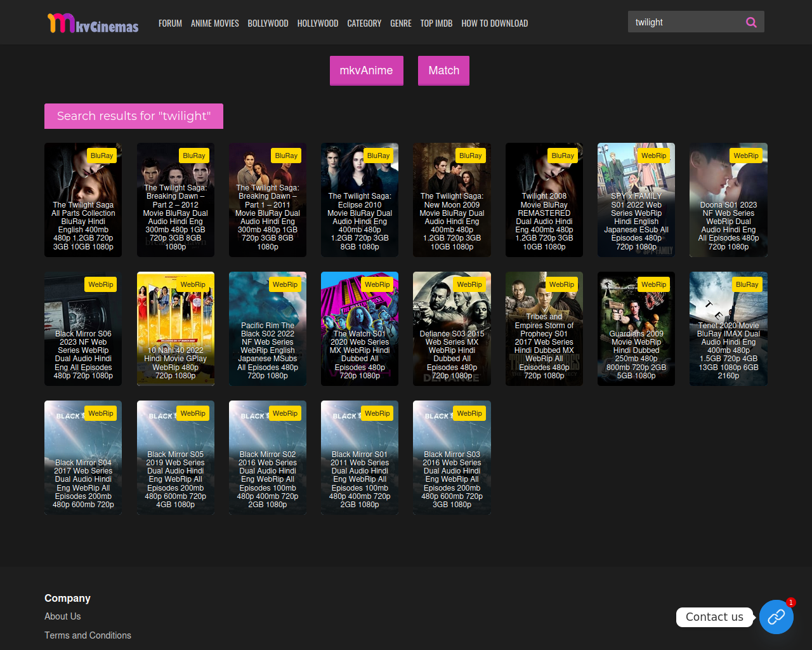Click WebRip badge on SPY x FAMILY card
The image size is (812, 650).
(x=653, y=156)
